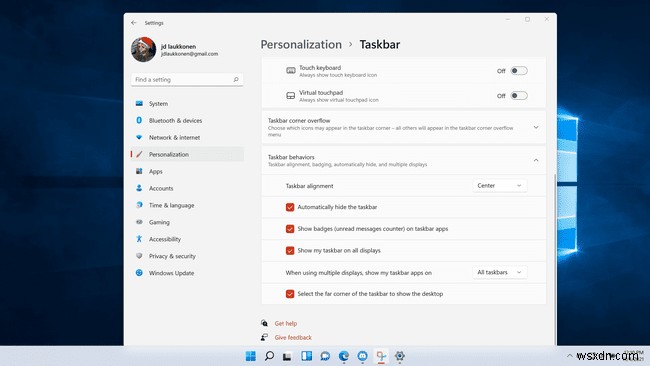Click the Get help link
Image resolution: width=650 pixels, height=366 pixels.
coord(286,323)
